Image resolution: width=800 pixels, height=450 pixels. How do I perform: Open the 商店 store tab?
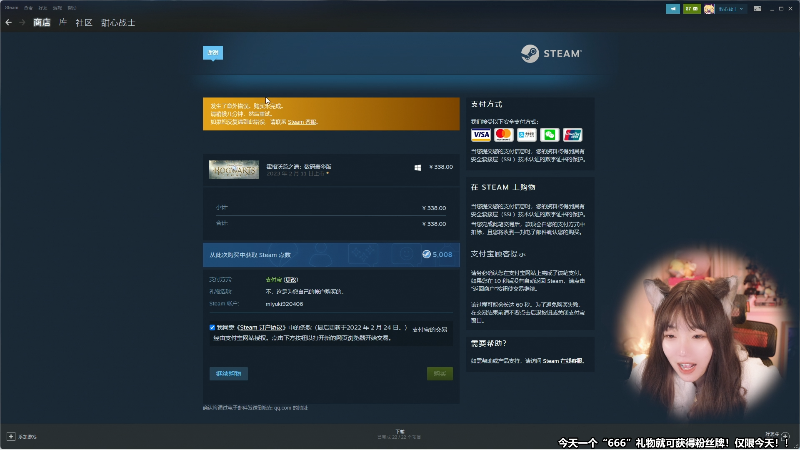(42, 22)
